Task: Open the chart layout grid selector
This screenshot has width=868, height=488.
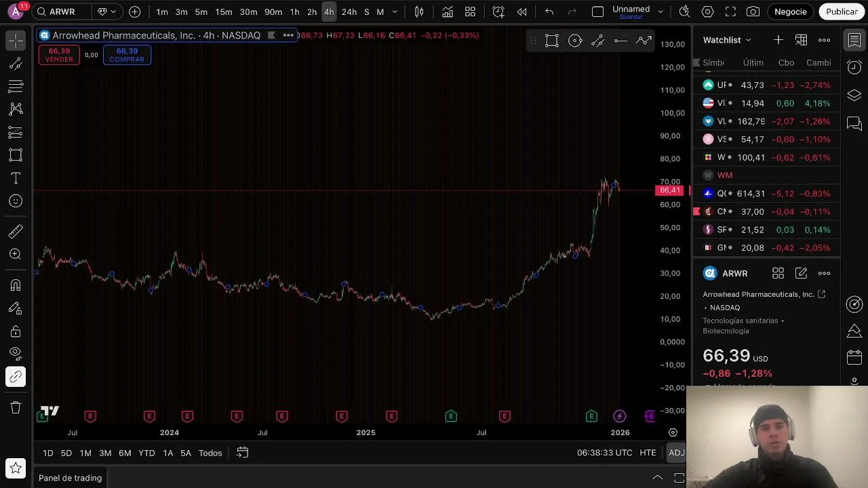Action: click(470, 12)
